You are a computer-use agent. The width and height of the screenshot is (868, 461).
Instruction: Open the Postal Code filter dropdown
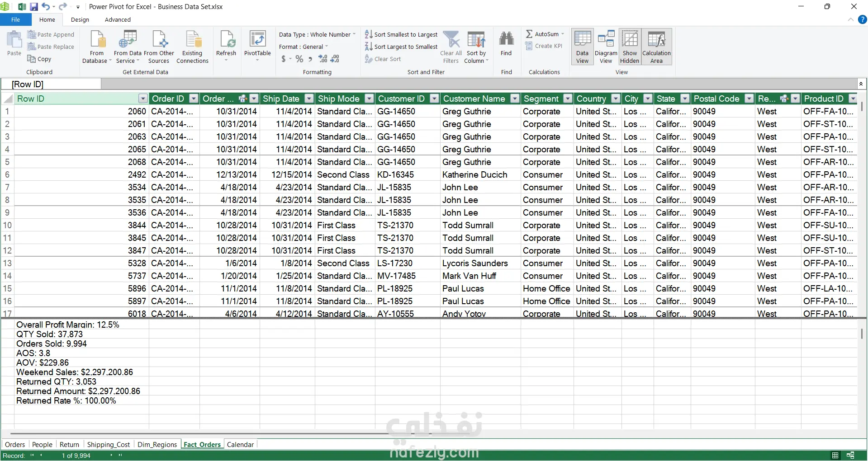(749, 99)
